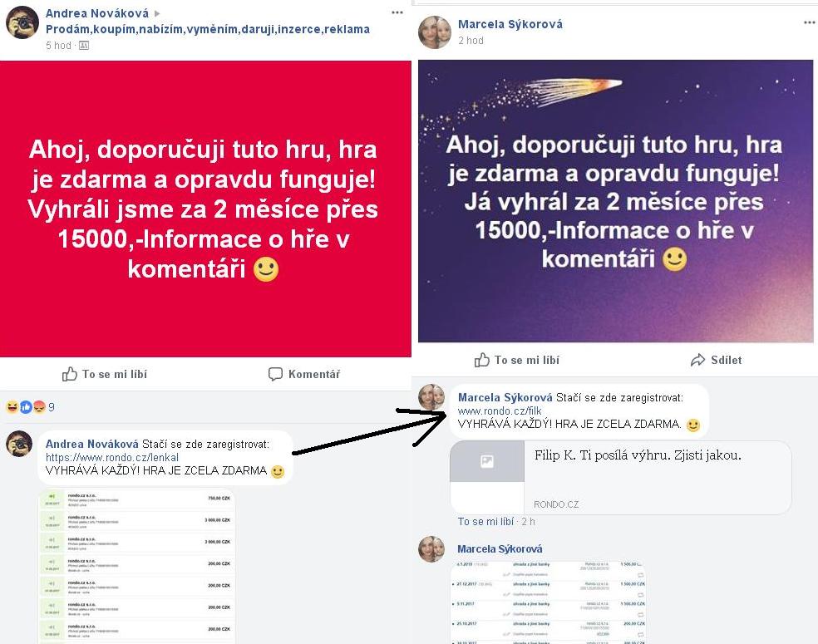Open the RONDO.CZ link preview card
This screenshot has height=644, width=818.
point(621,478)
